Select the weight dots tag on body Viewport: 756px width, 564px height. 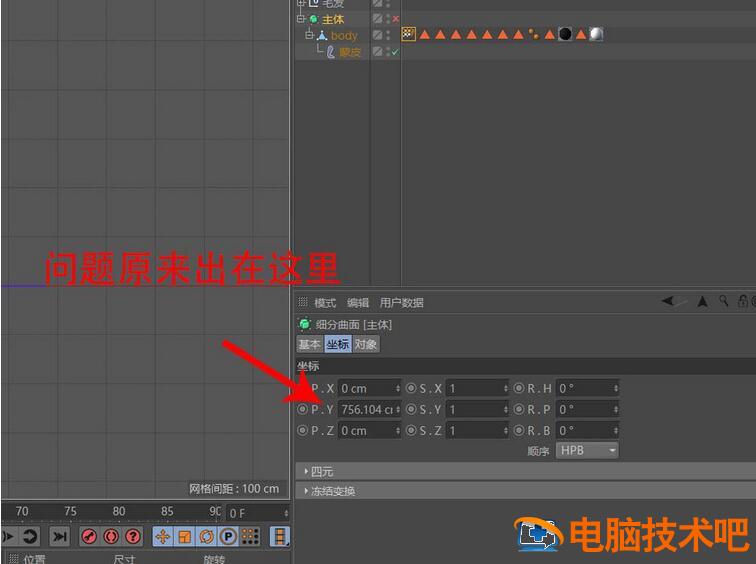(534, 34)
